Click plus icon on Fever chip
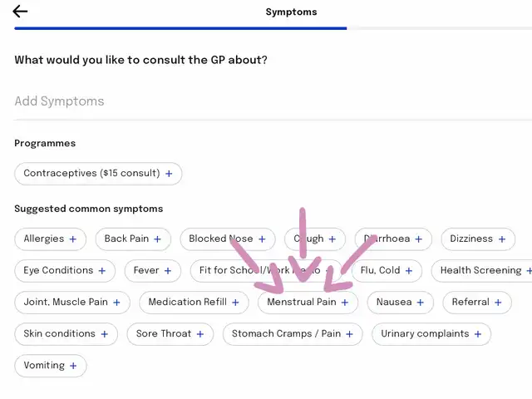The width and height of the screenshot is (532, 399). coord(168,271)
